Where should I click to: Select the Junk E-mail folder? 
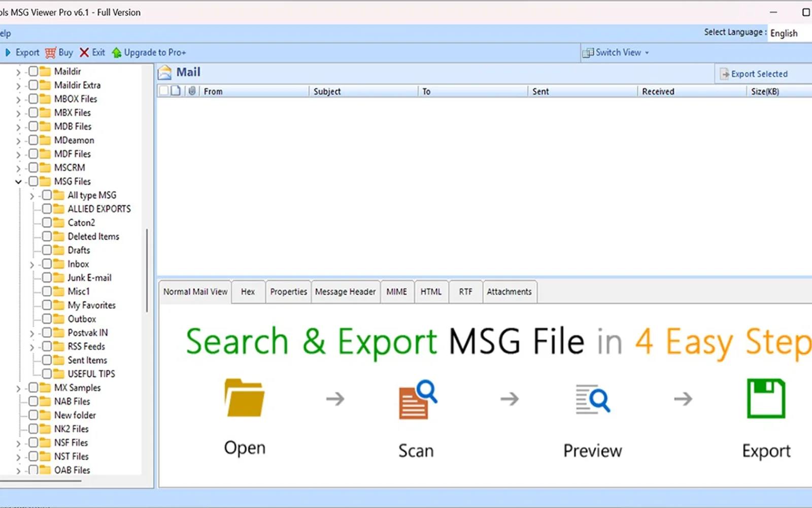tap(89, 278)
